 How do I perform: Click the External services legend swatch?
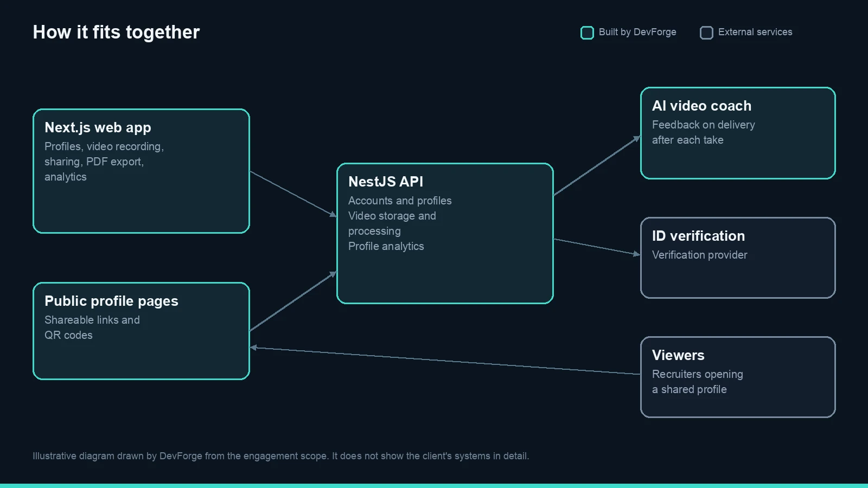tap(706, 33)
